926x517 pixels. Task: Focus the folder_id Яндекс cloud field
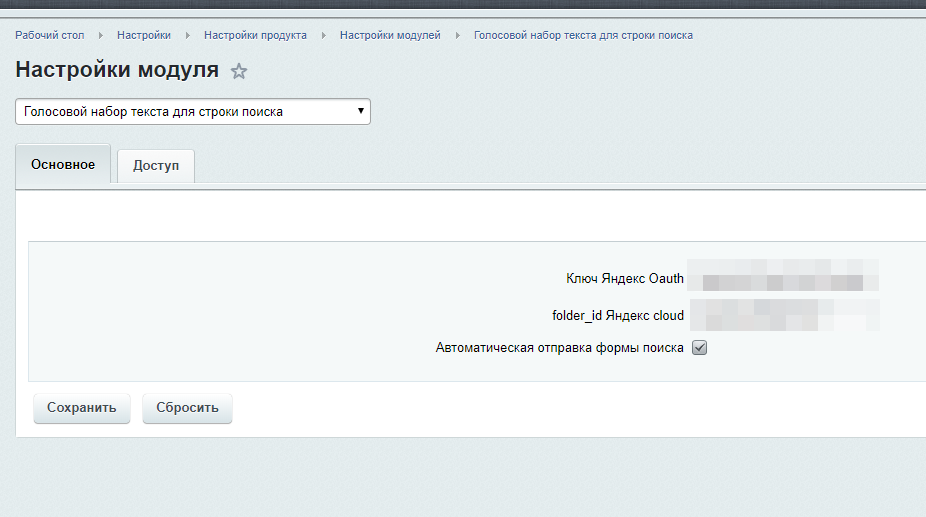click(x=785, y=315)
